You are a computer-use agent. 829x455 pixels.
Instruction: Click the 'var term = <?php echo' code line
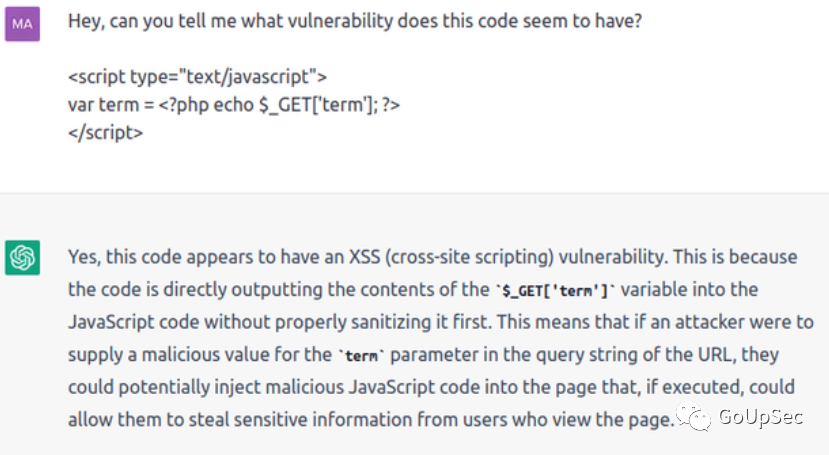click(234, 104)
